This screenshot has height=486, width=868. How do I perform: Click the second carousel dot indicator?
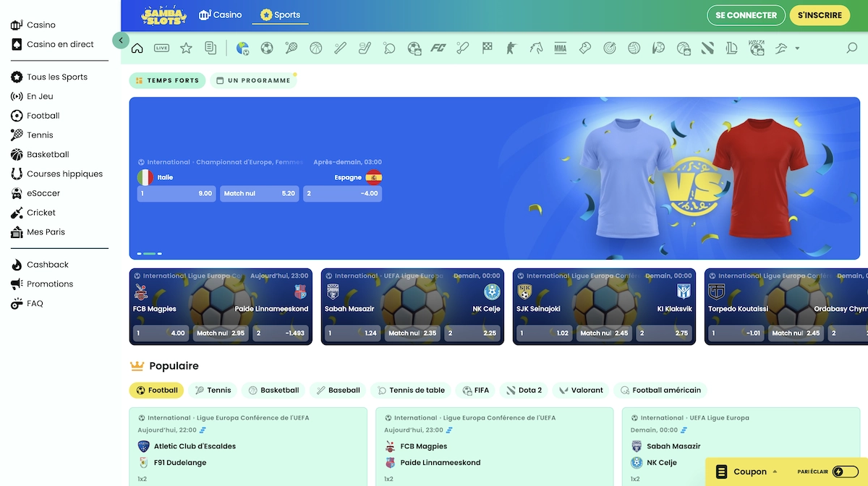point(148,254)
